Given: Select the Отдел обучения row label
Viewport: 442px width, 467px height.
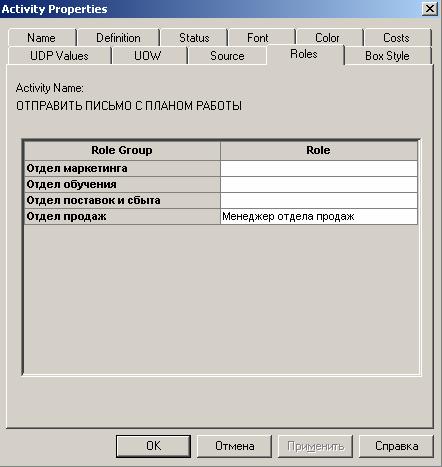Looking at the screenshot, I should tap(122, 184).
